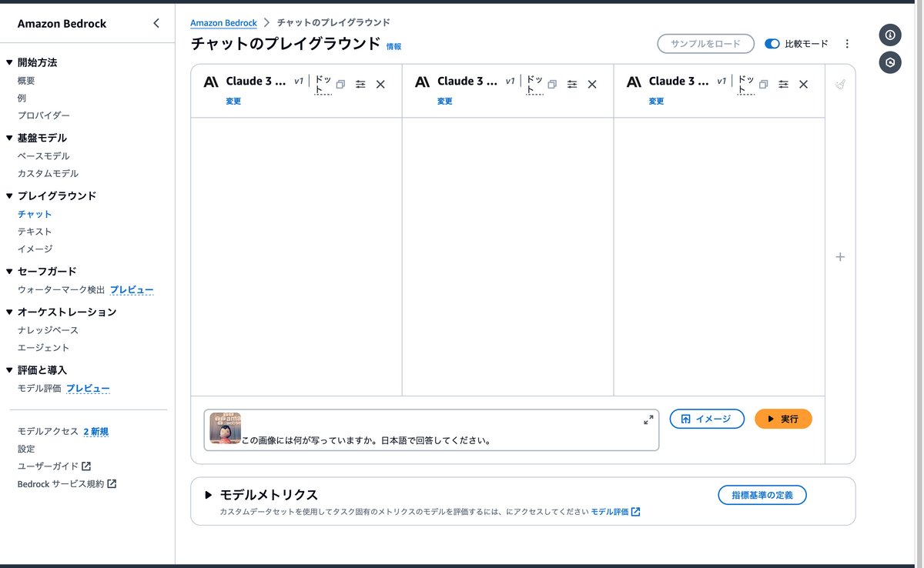Open settings sliders in right Claude panel
The image size is (924, 568).
click(x=783, y=85)
